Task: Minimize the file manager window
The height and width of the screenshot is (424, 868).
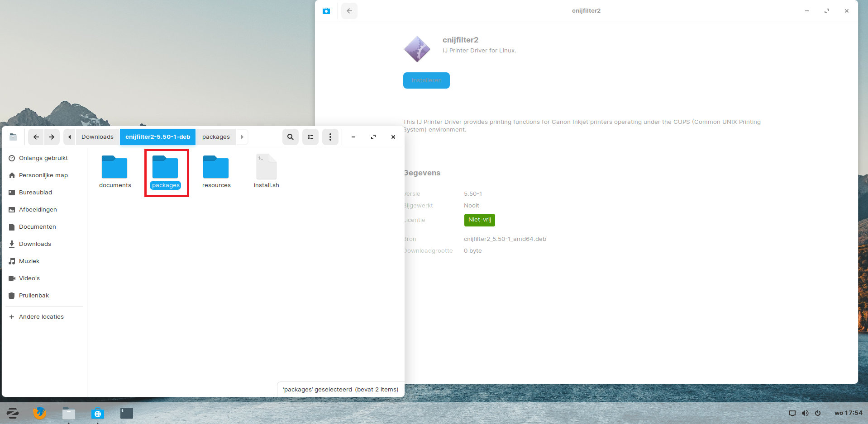Action: (353, 137)
